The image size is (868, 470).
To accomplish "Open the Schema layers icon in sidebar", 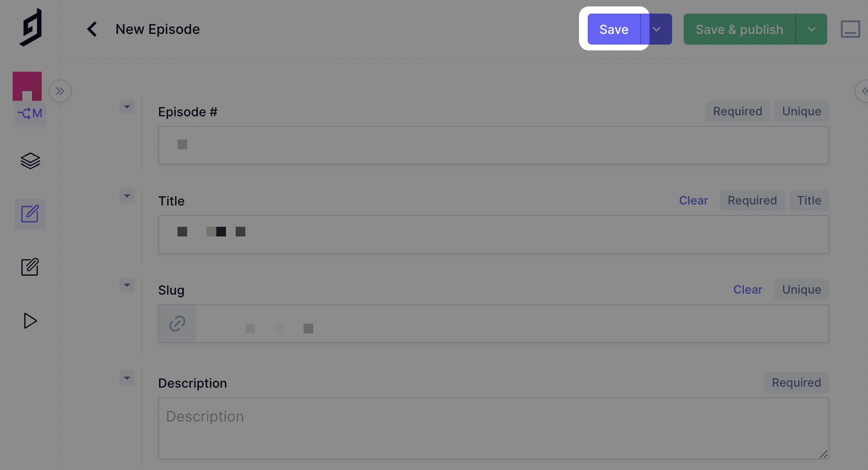I will [x=30, y=161].
